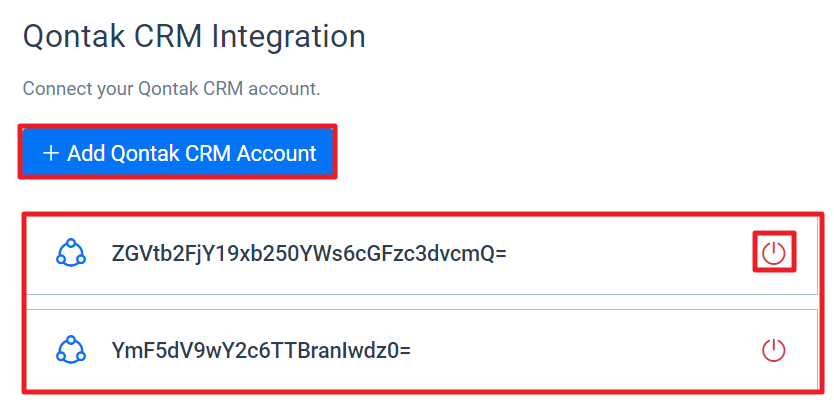Click 'Connect your' at start of subtitle
834x400 pixels.
(x=78, y=89)
